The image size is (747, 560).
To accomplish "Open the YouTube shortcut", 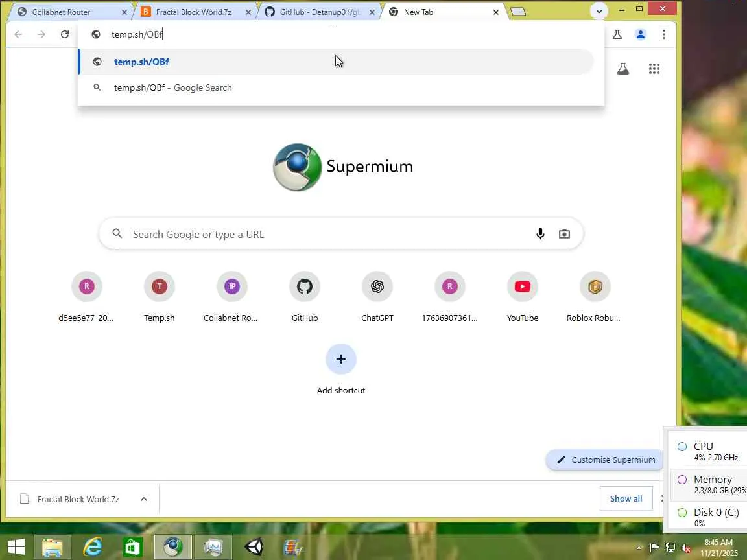I will (x=522, y=296).
